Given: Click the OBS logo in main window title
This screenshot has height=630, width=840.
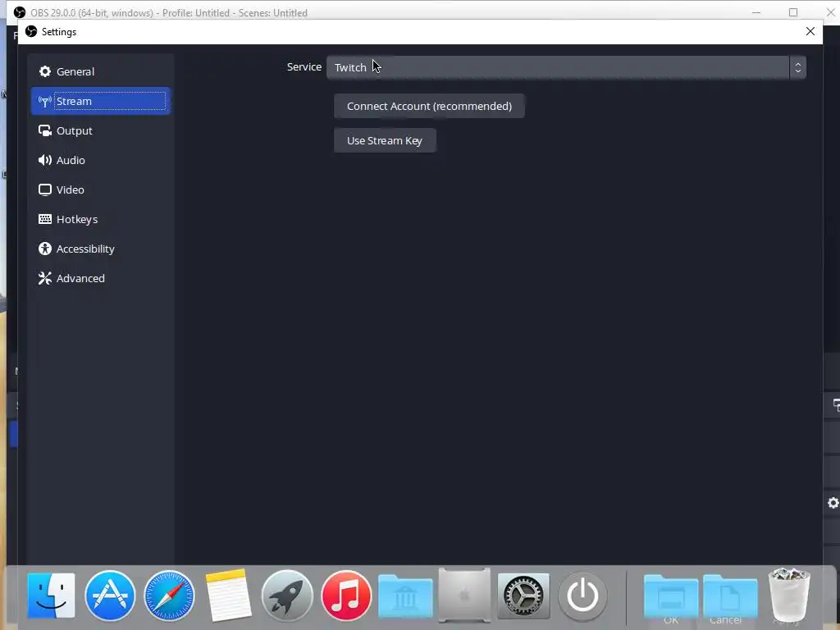Looking at the screenshot, I should (x=20, y=12).
